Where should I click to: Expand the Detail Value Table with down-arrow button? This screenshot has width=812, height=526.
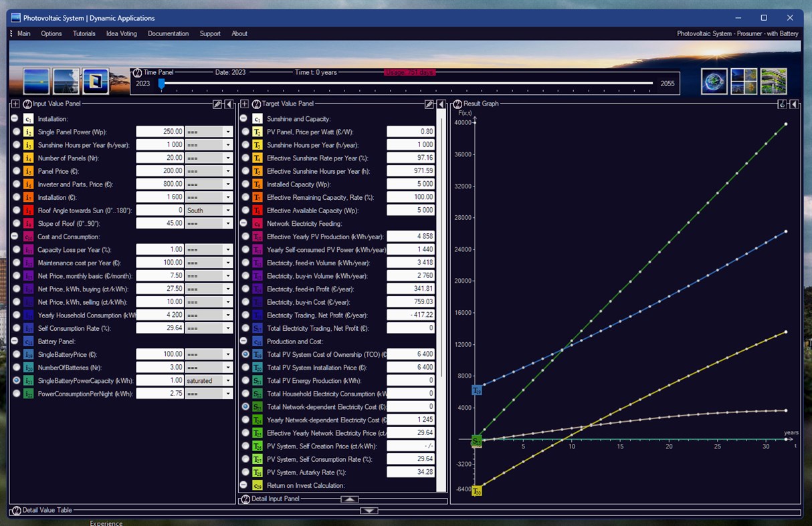click(x=369, y=511)
